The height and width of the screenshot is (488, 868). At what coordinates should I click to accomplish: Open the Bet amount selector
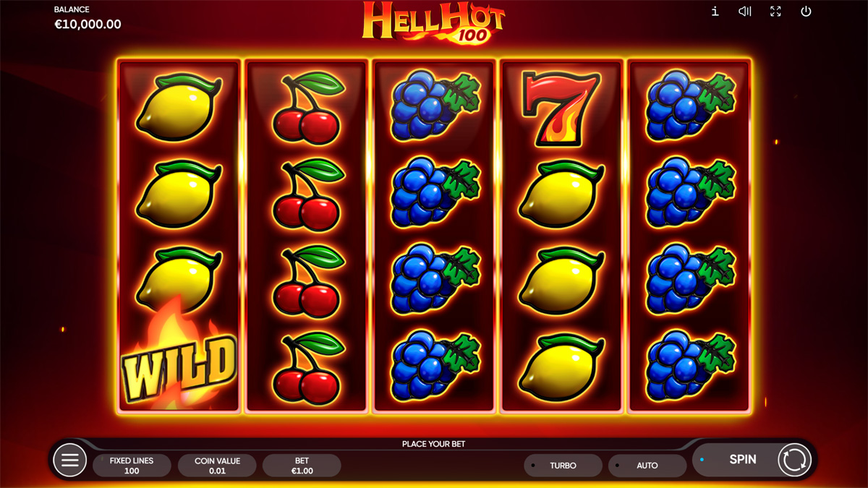tap(302, 466)
